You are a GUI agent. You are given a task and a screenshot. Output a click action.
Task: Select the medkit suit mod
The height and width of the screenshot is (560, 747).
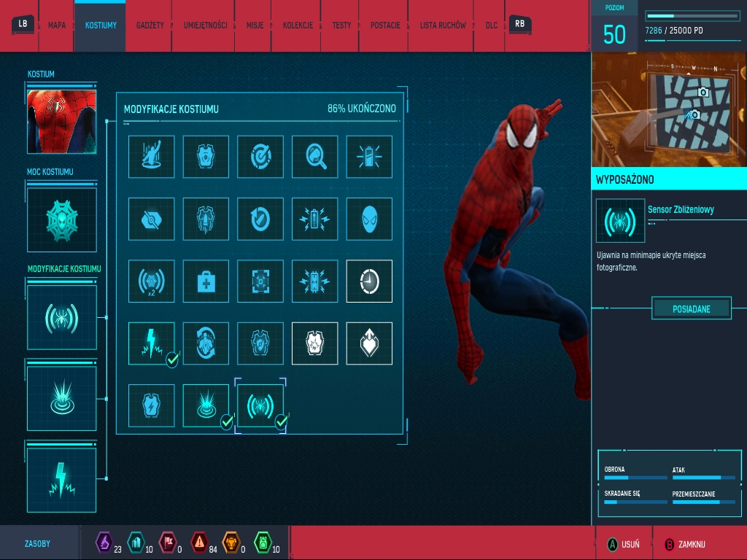[206, 281]
